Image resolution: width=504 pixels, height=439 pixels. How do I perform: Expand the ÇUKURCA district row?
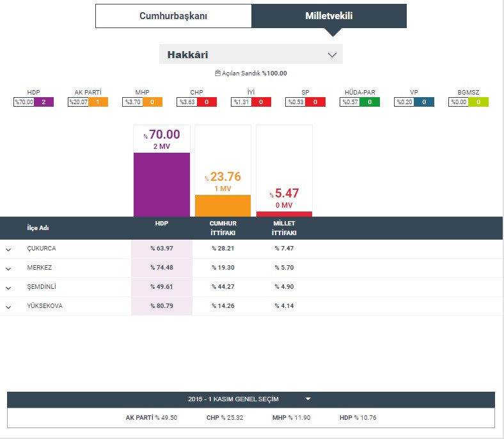tap(8, 249)
